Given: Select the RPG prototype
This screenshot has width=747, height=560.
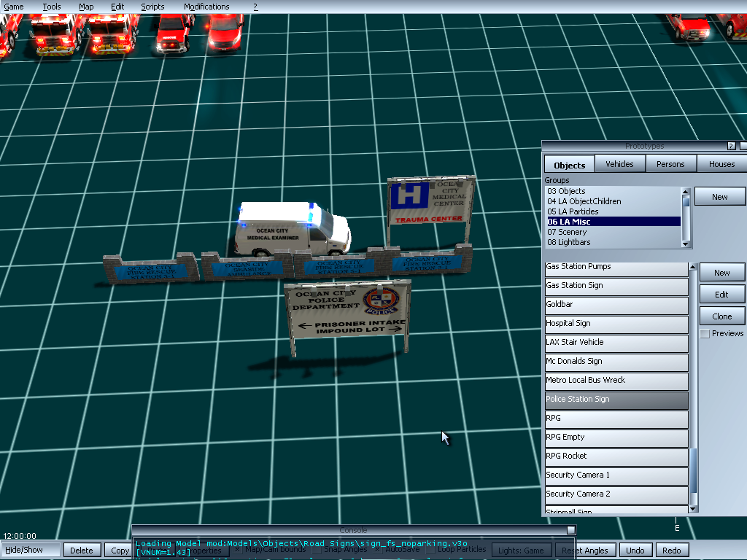Looking at the screenshot, I should tap(616, 419).
